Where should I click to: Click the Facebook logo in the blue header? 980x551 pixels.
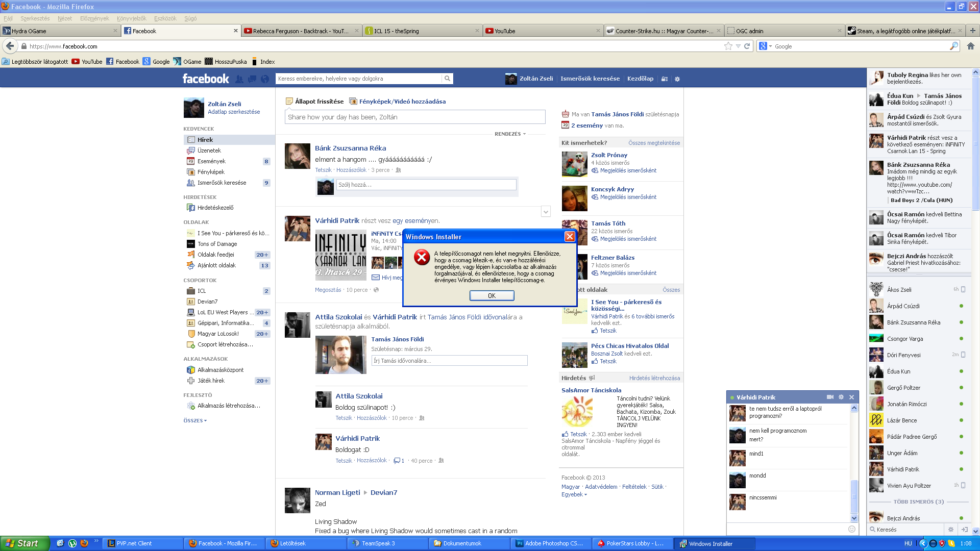pyautogui.click(x=206, y=79)
